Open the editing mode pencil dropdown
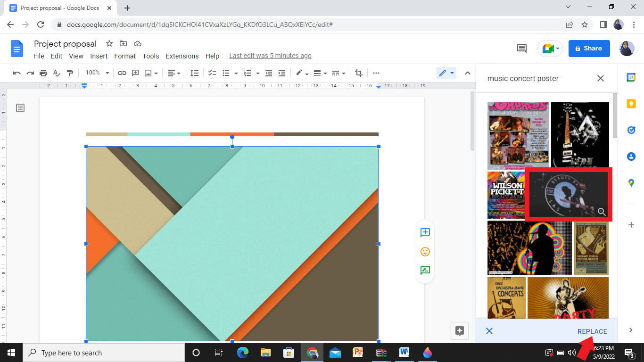 click(x=451, y=73)
